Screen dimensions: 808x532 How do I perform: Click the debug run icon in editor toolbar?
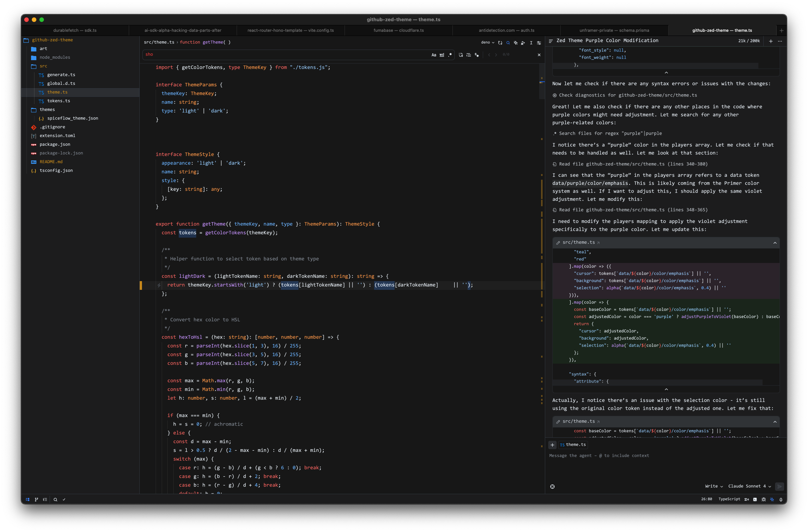click(523, 43)
